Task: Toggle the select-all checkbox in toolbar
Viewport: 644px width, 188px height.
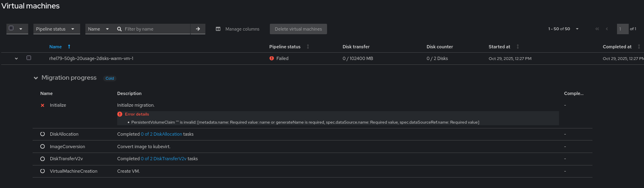Action: [x=11, y=29]
